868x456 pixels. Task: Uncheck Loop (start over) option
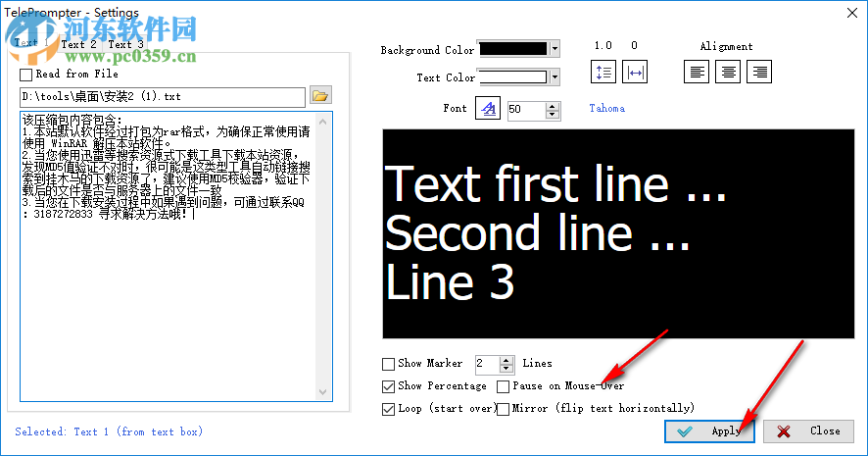pos(388,409)
